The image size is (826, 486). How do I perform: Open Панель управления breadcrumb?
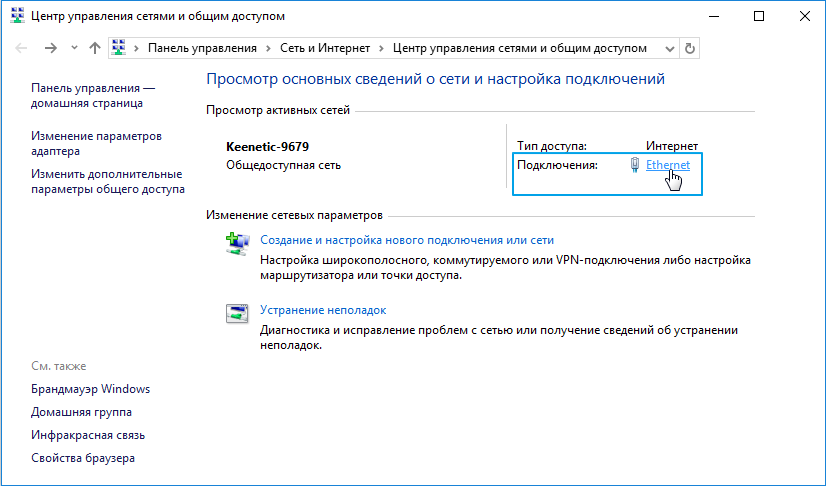[x=202, y=48]
